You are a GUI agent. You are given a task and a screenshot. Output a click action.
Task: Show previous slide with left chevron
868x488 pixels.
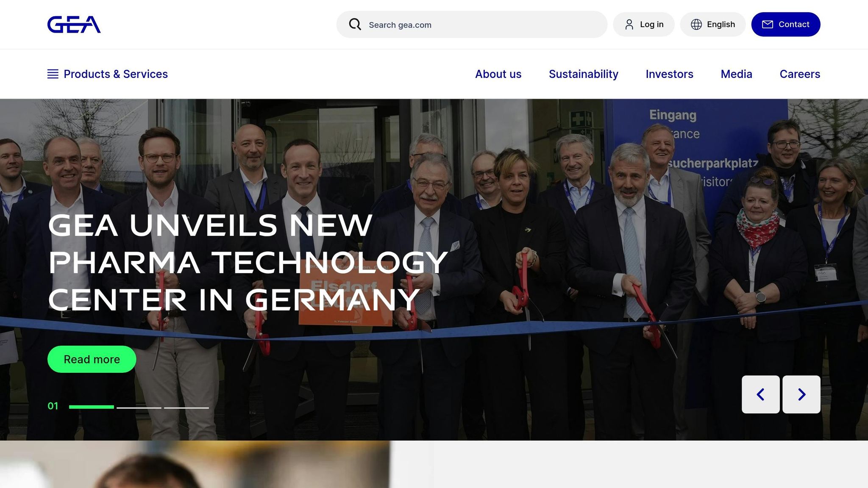tap(761, 394)
